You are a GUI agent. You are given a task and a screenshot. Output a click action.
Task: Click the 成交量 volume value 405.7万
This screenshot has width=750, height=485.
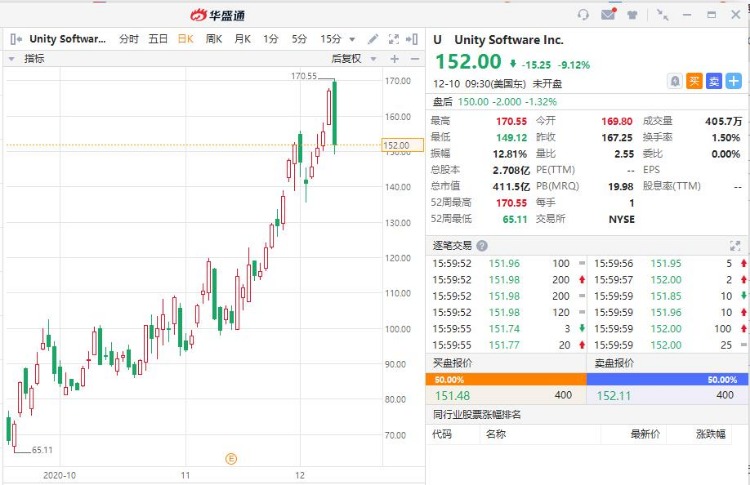724,121
